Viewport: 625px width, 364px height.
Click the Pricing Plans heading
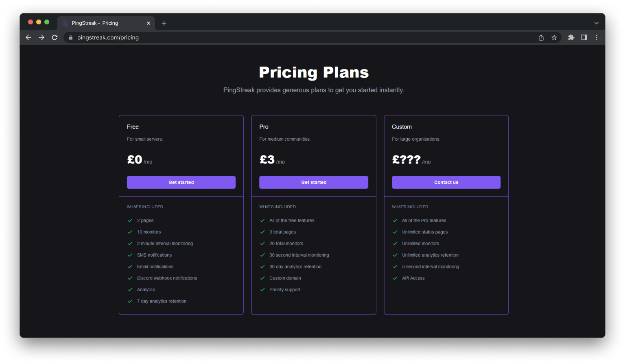coord(314,72)
